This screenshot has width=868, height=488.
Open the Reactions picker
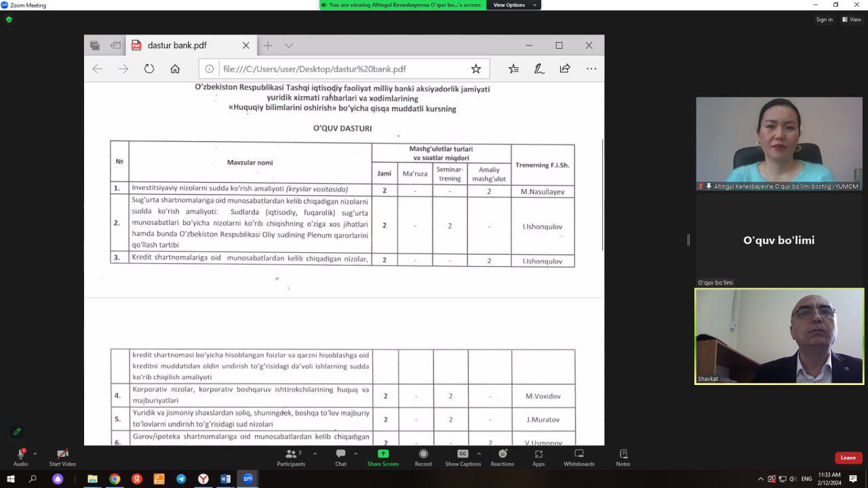point(502,457)
